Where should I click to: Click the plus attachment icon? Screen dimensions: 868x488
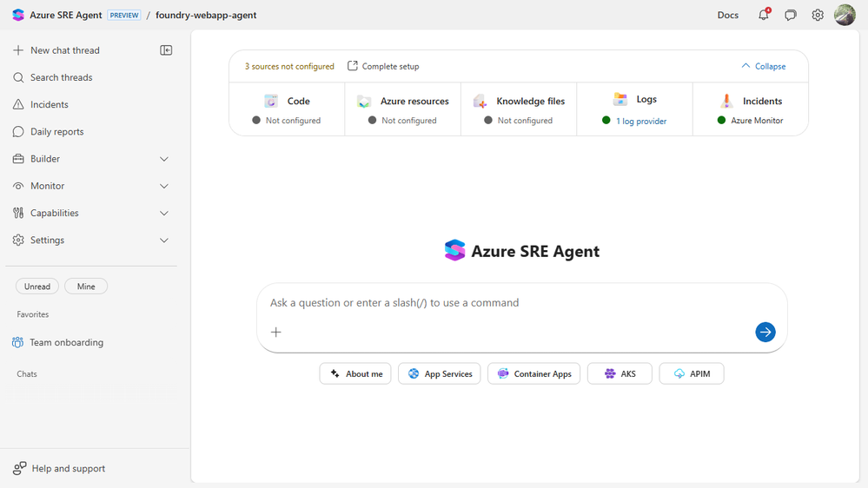(276, 332)
